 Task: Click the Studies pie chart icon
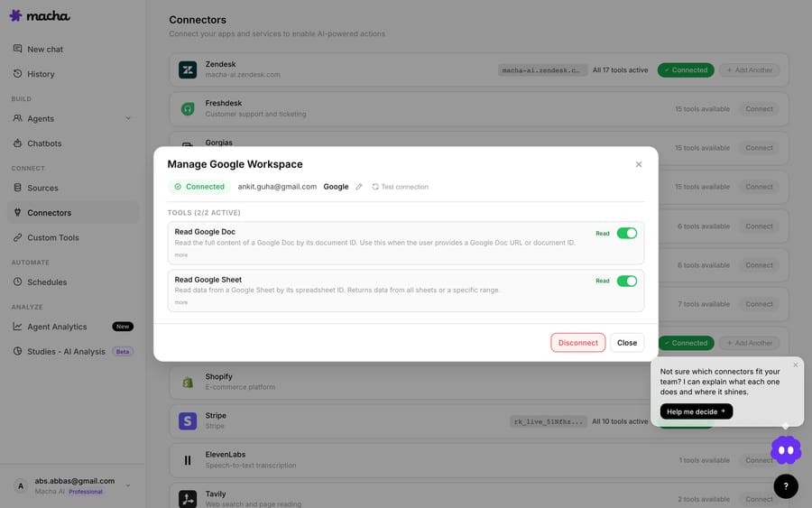[x=18, y=351]
